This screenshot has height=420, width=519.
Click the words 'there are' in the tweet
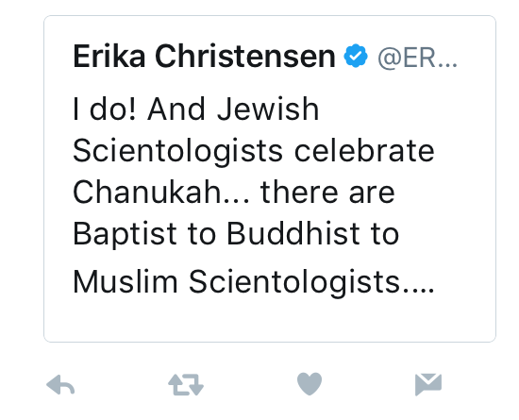click(x=327, y=193)
